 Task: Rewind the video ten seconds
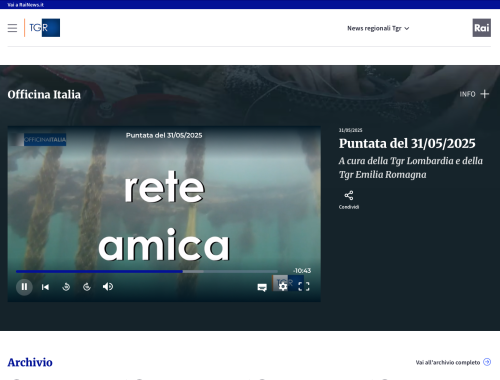pos(66,287)
